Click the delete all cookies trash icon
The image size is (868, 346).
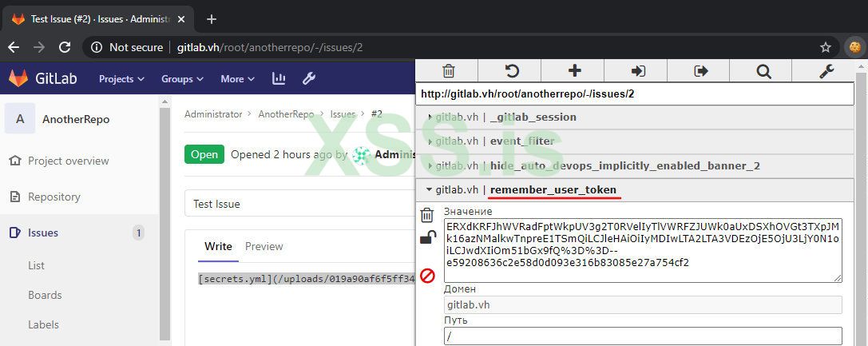point(449,71)
